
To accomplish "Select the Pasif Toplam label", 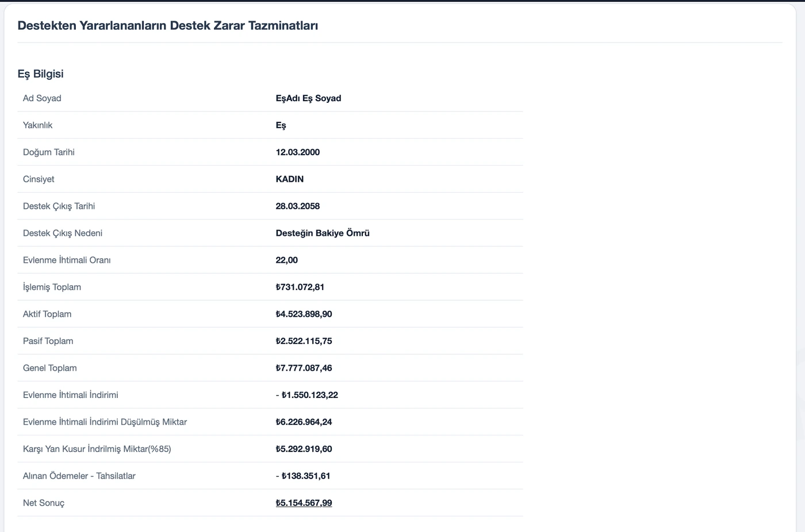I will pyautogui.click(x=48, y=342).
